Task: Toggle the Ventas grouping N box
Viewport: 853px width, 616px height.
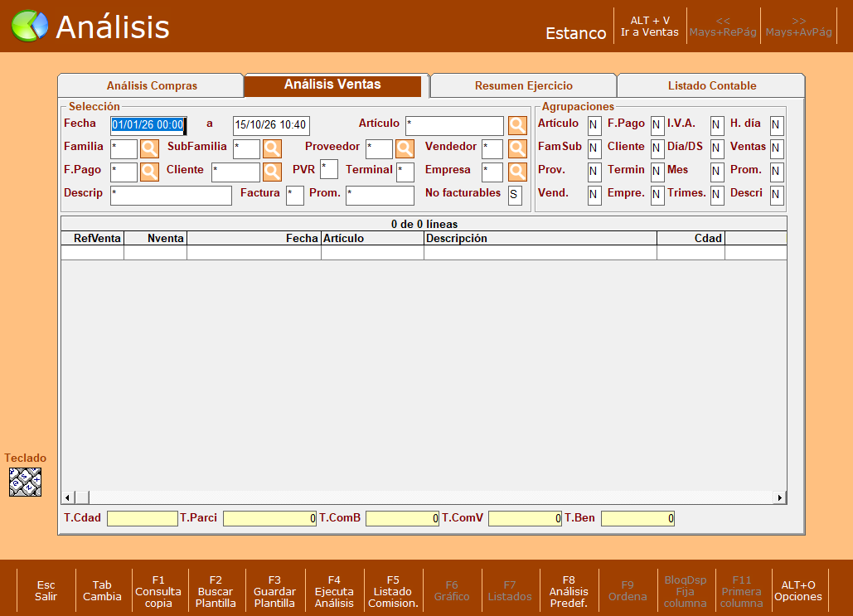Action: (777, 148)
